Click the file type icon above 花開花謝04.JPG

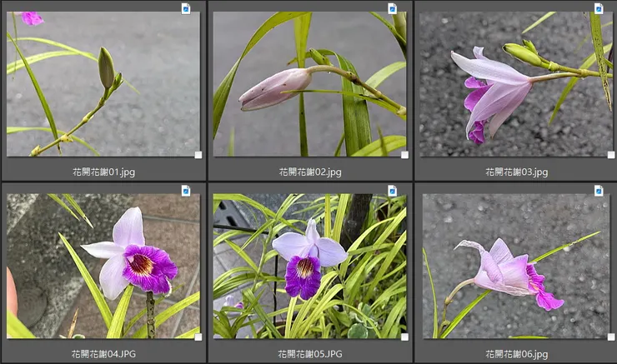pyautogui.click(x=186, y=191)
